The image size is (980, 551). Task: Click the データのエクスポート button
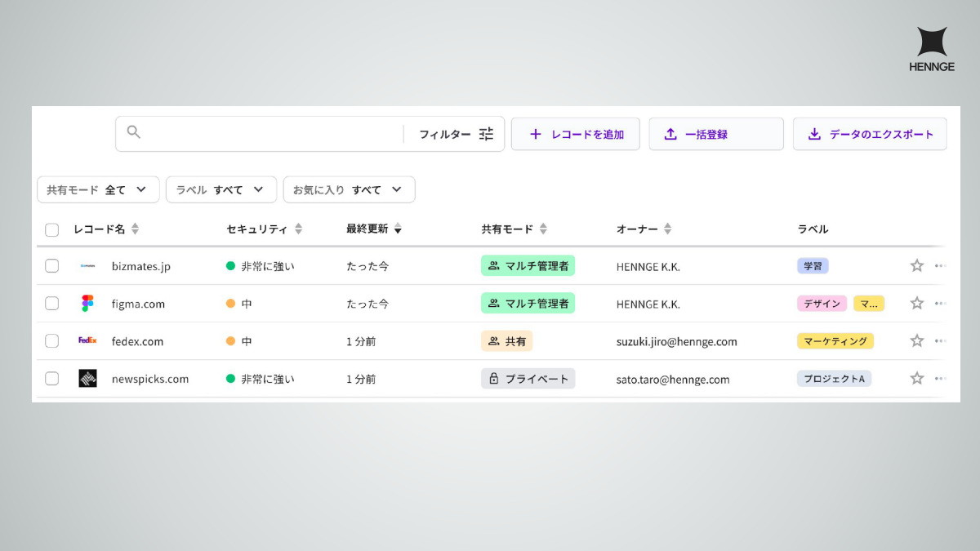pos(869,134)
